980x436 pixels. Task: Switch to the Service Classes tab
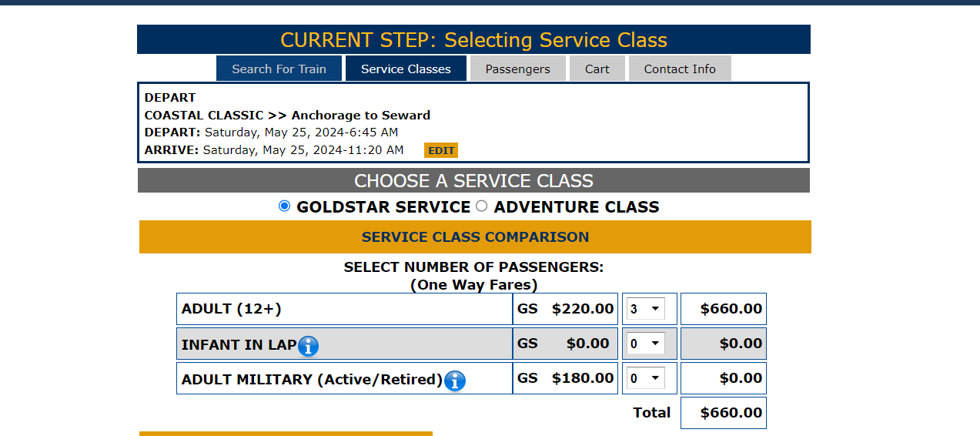pos(406,69)
